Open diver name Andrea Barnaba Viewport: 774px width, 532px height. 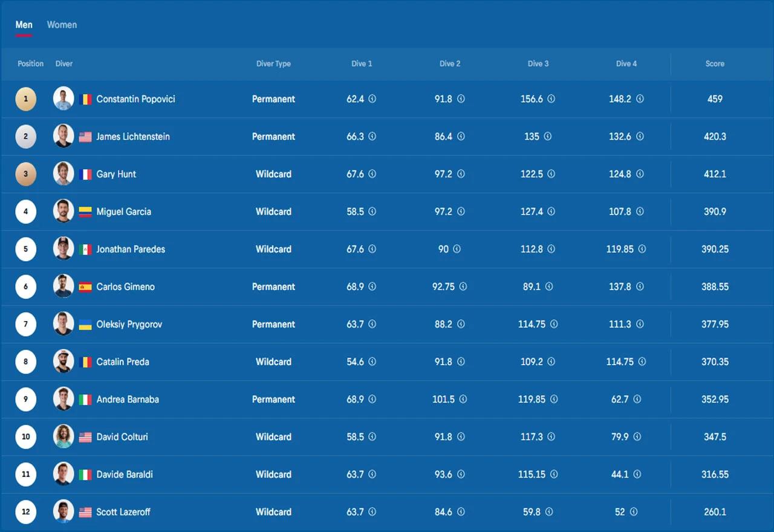(128, 399)
